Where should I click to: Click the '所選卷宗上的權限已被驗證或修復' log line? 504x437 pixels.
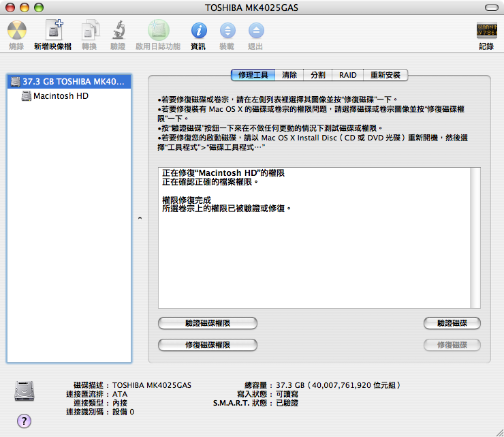pos(227,209)
